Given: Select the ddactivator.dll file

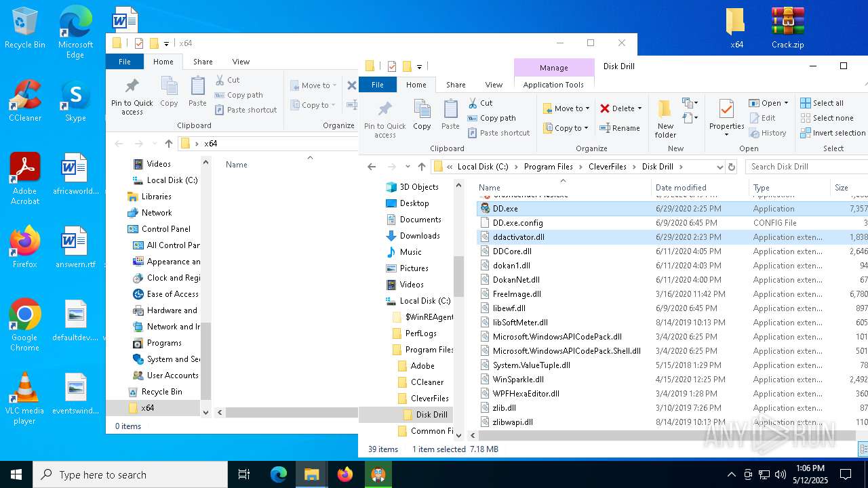Looking at the screenshot, I should tap(519, 237).
